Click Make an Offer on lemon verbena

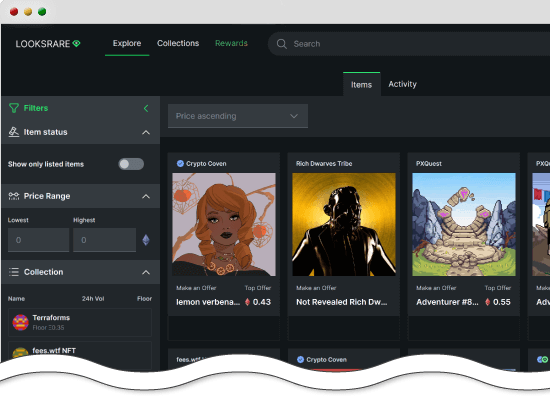coord(196,288)
